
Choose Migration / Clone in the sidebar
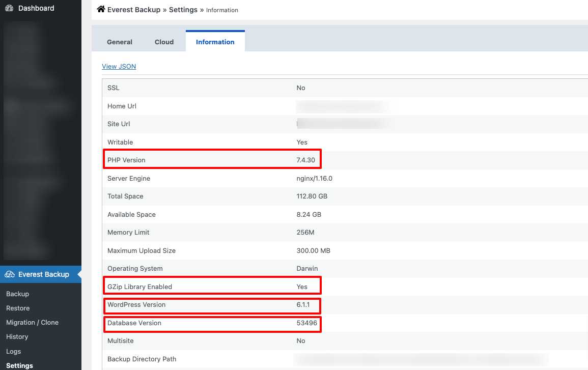click(32, 322)
